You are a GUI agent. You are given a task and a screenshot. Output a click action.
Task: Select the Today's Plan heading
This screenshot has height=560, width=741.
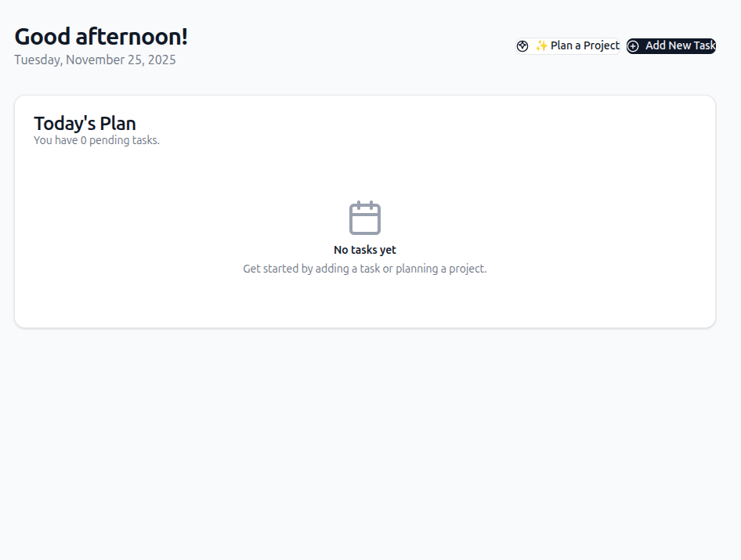85,123
